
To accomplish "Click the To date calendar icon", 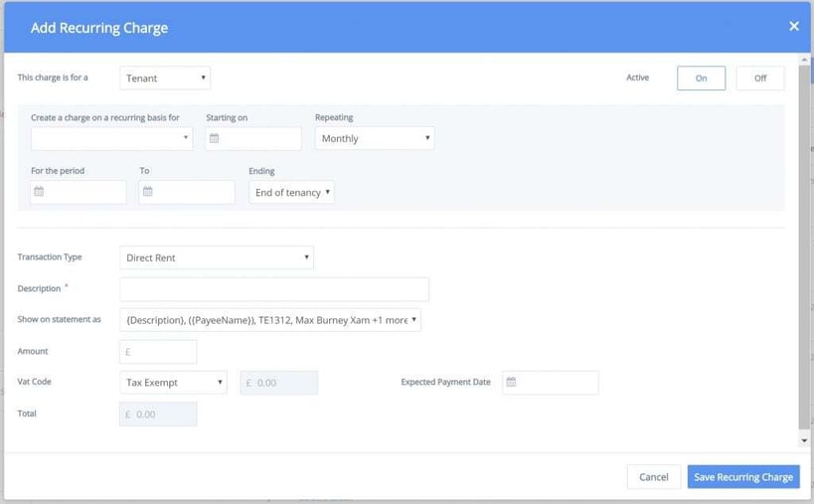I will (x=147, y=192).
